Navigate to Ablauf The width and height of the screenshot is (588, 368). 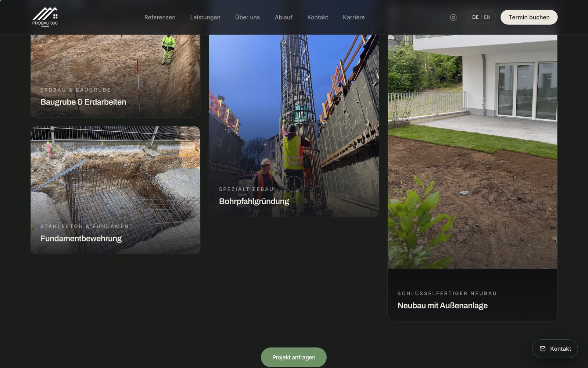pyautogui.click(x=283, y=17)
